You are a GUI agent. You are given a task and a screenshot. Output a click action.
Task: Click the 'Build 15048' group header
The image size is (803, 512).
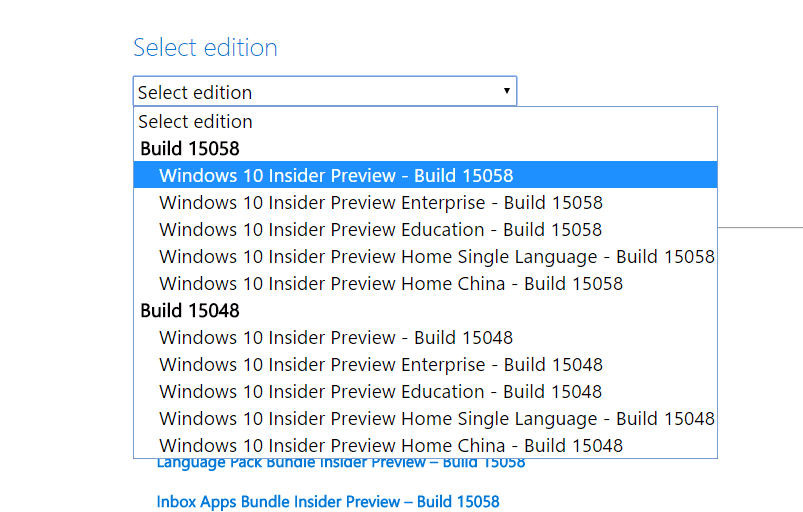coord(190,311)
